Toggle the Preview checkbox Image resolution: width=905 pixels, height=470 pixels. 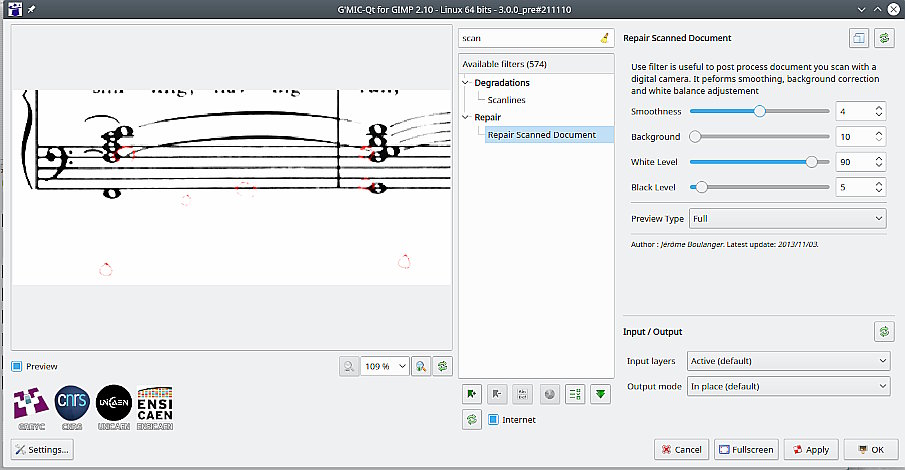(17, 366)
